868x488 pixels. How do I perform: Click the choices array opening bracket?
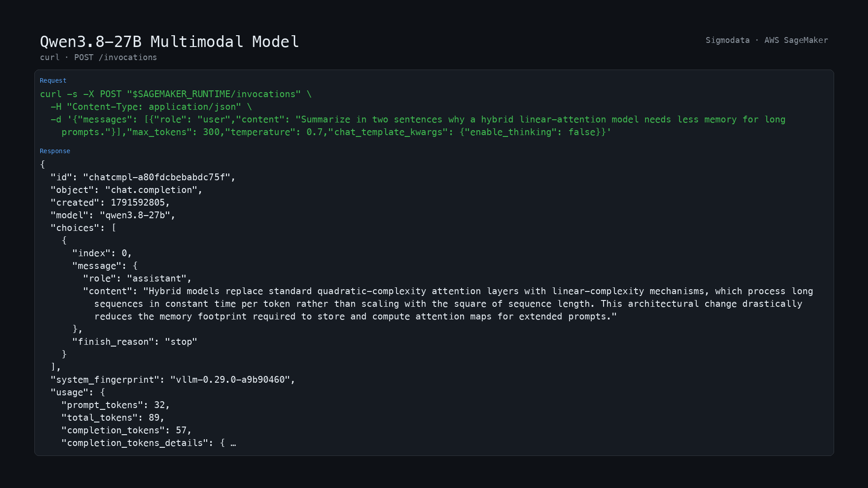tap(114, 228)
